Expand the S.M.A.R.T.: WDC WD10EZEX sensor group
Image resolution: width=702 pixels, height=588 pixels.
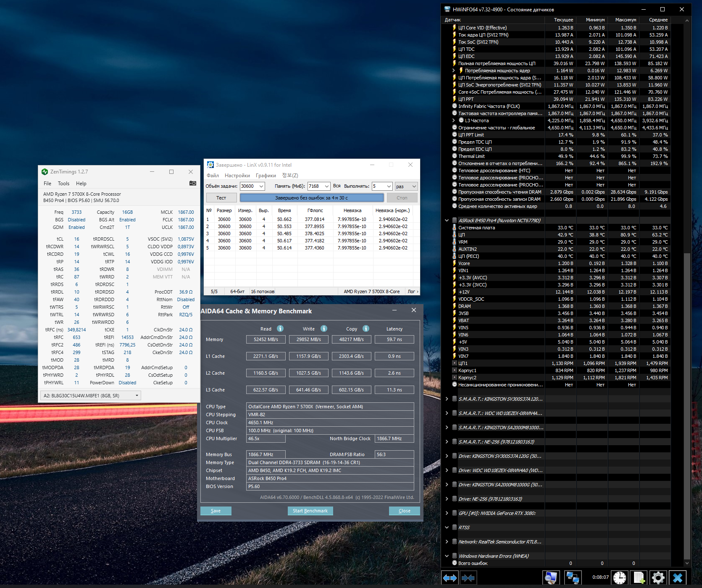pos(447,413)
